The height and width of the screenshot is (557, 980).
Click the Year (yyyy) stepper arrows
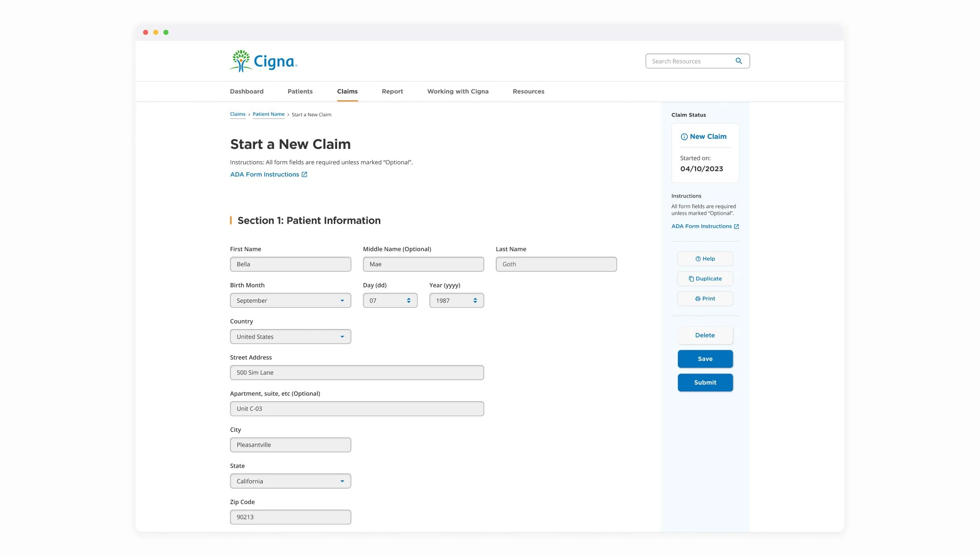[x=475, y=301]
